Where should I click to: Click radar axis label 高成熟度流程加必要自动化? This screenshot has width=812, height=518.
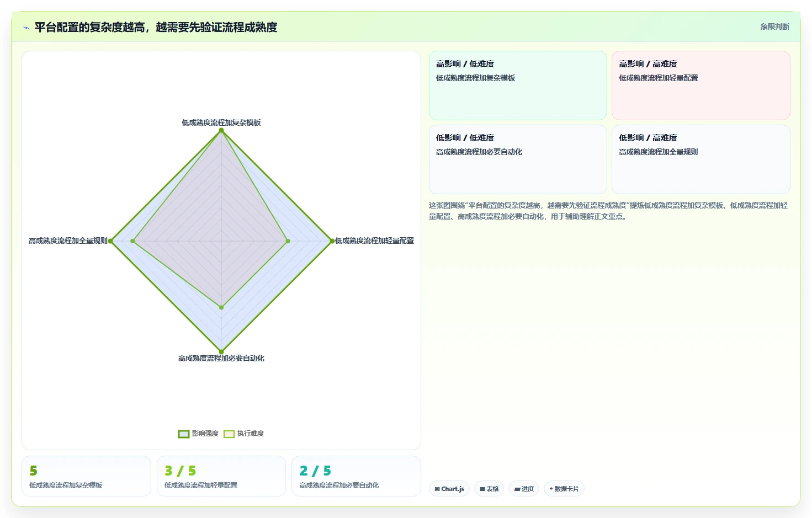pyautogui.click(x=221, y=358)
